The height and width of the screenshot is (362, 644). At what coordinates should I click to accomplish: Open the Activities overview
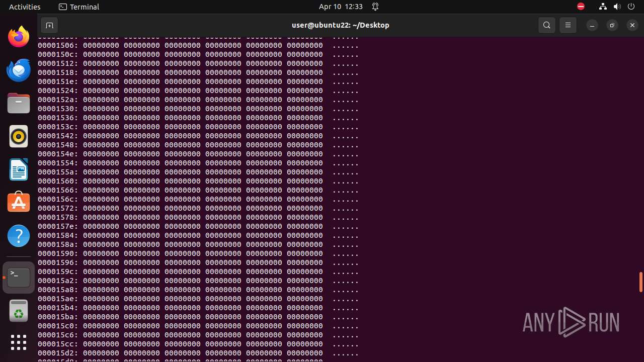(x=25, y=7)
